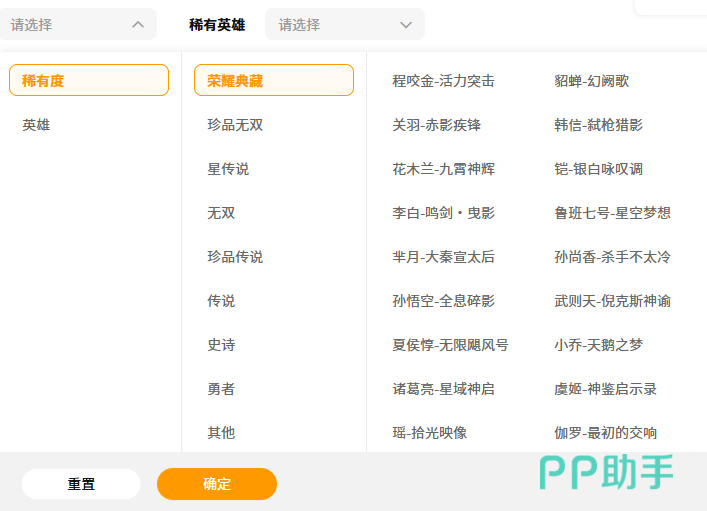Select 鲁班七号-星空梦想 skin entry

(x=612, y=213)
